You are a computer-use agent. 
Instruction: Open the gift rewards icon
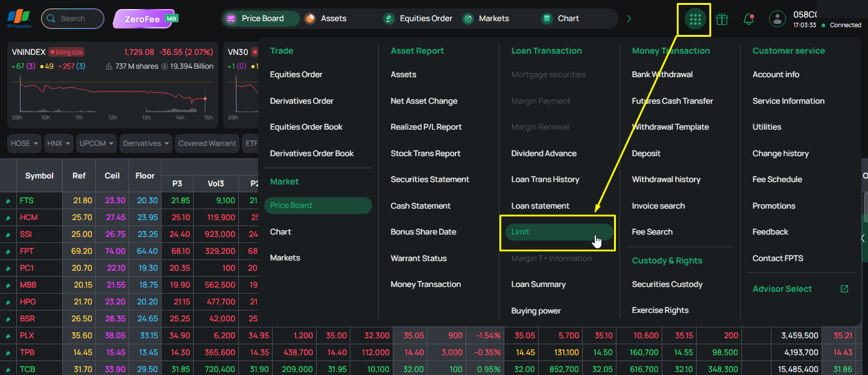tap(721, 19)
